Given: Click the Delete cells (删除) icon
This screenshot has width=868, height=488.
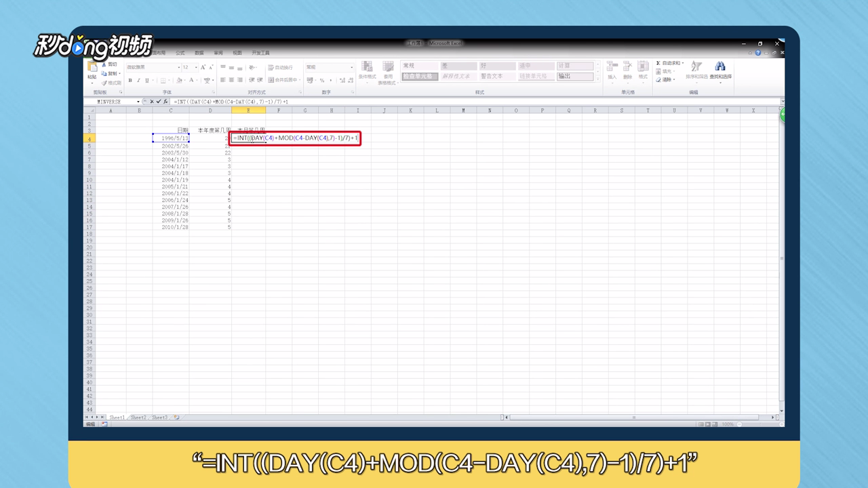Looking at the screenshot, I should (x=627, y=67).
